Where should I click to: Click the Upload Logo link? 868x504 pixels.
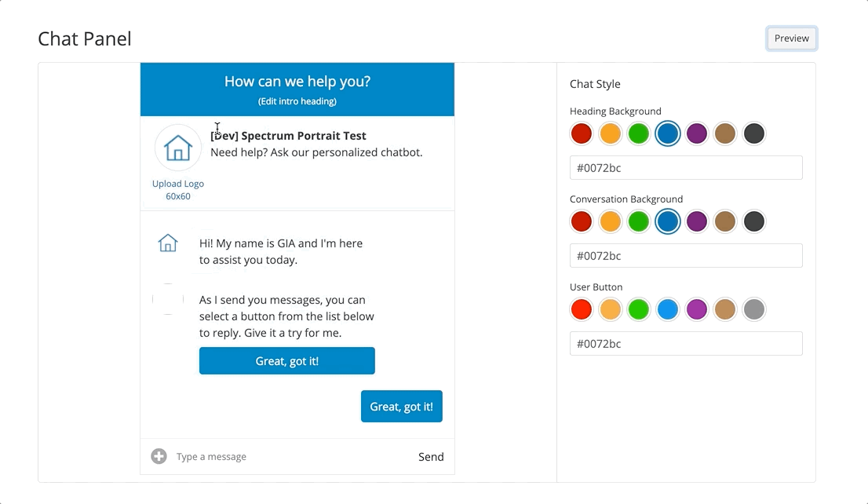click(x=178, y=184)
